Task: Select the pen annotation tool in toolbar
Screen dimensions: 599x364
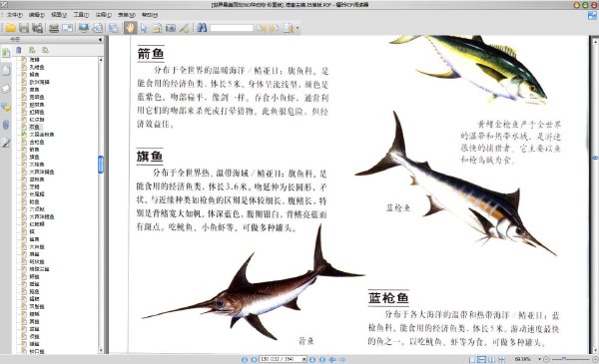Action: pyautogui.click(x=184, y=28)
